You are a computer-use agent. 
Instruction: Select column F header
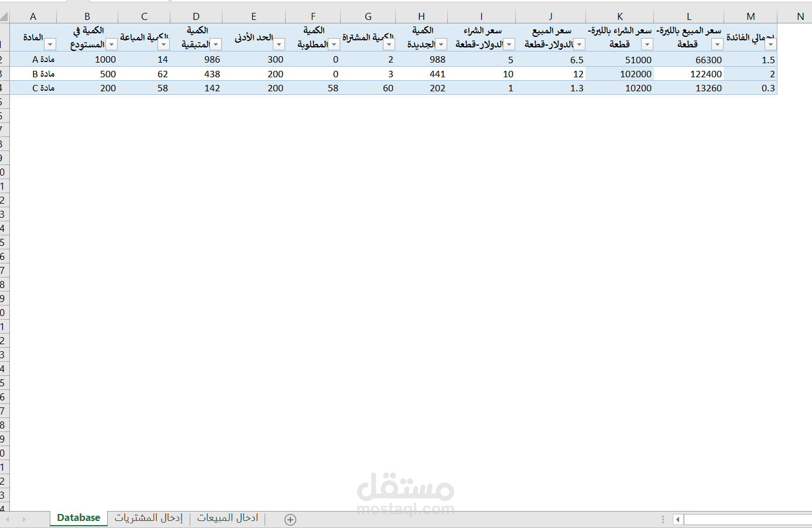[313, 16]
